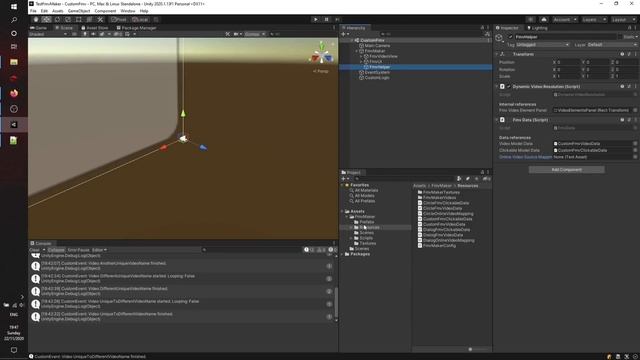Open the Component menu
This screenshot has width=640, height=360.
[105, 11]
